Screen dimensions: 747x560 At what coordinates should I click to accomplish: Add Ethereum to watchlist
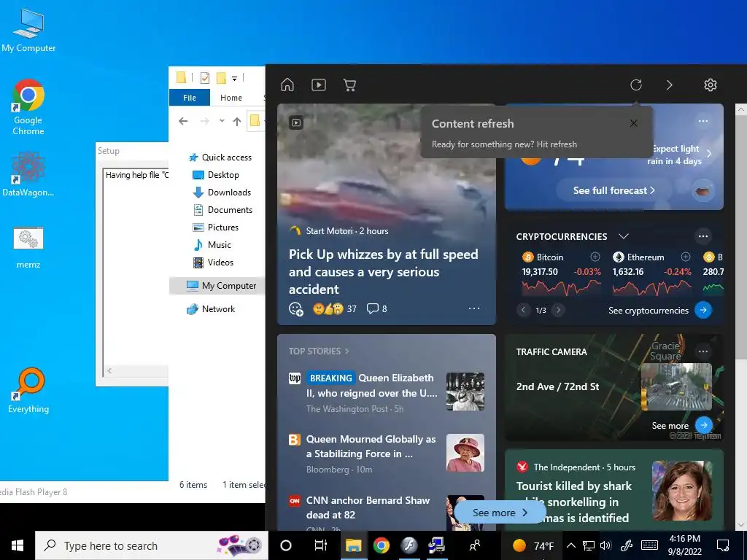686,257
